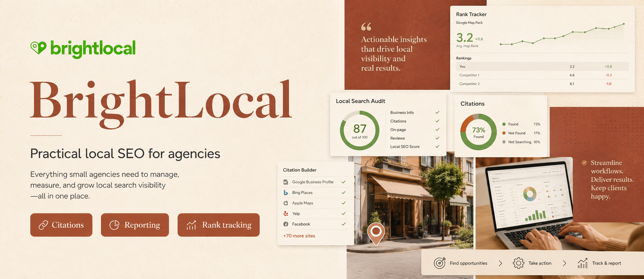Click the gear icon beside Take action
The width and height of the screenshot is (644, 279).
pyautogui.click(x=518, y=263)
